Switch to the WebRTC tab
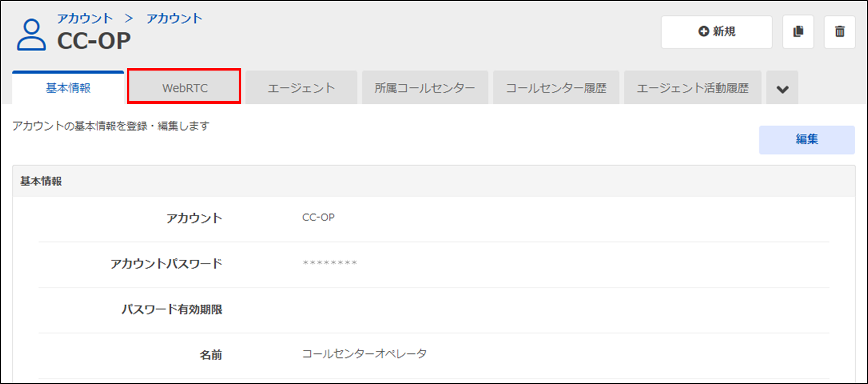The width and height of the screenshot is (868, 384). pos(185,88)
